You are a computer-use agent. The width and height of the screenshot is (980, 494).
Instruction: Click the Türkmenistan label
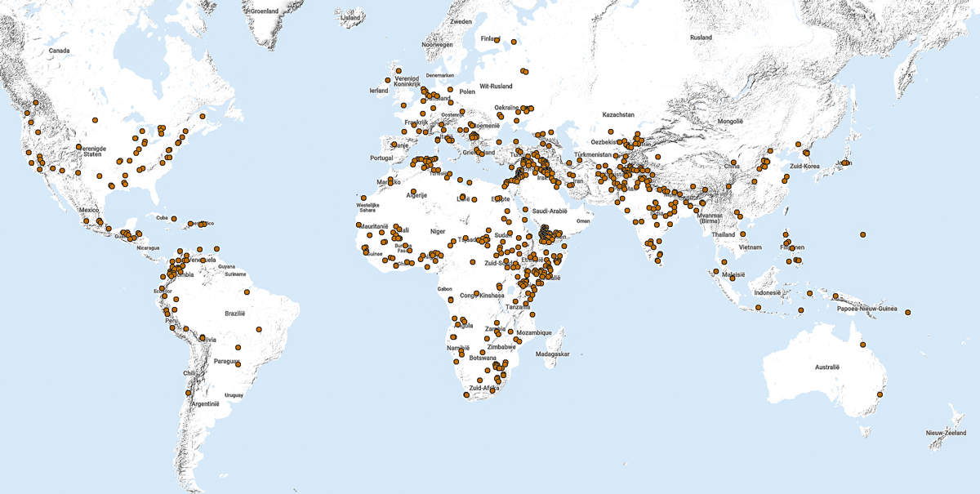pyautogui.click(x=593, y=154)
